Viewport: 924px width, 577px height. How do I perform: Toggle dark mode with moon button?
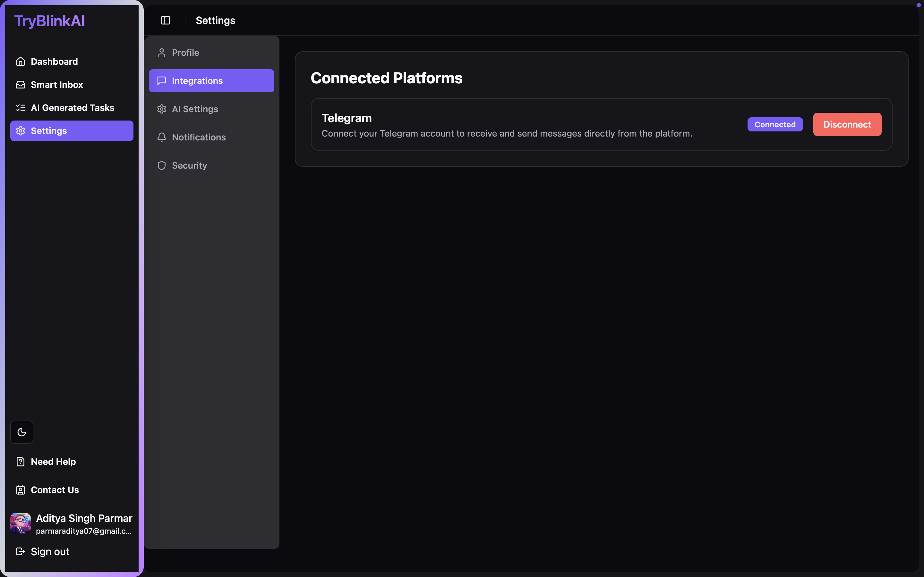22,432
